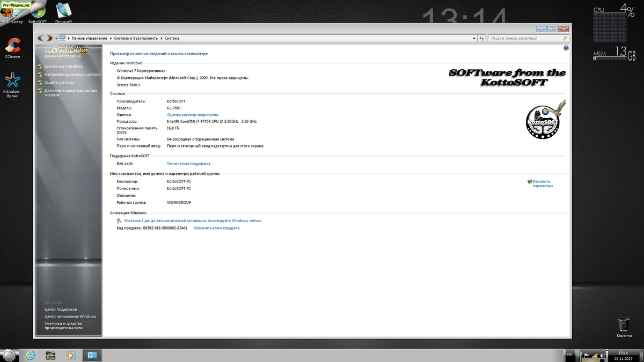Click the product ID 00392-918-5000002-85461
644x362 pixels.
(165, 228)
